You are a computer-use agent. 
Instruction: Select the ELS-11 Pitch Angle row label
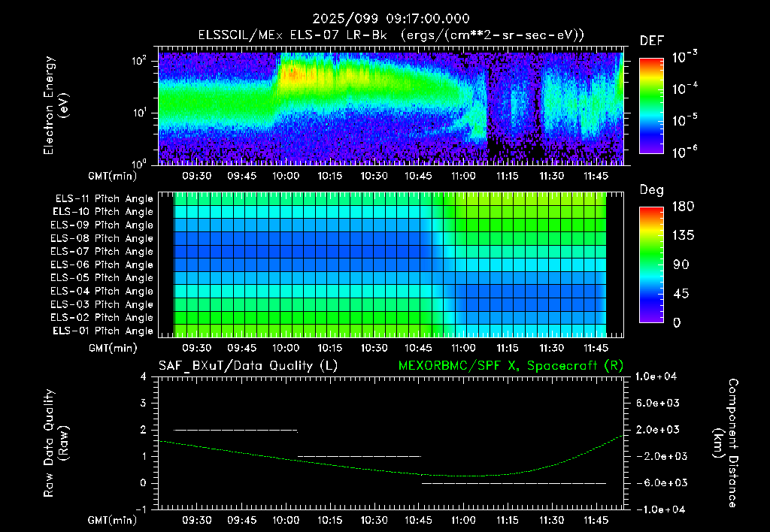pyautogui.click(x=104, y=199)
